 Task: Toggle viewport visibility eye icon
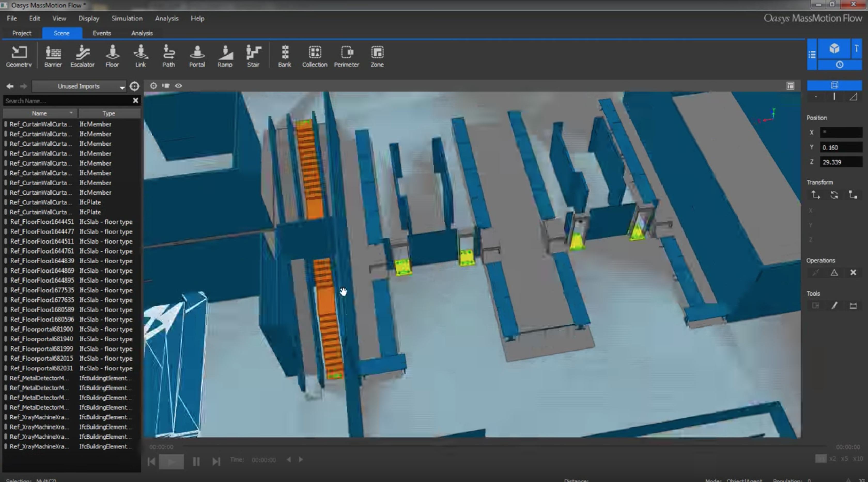pos(179,85)
